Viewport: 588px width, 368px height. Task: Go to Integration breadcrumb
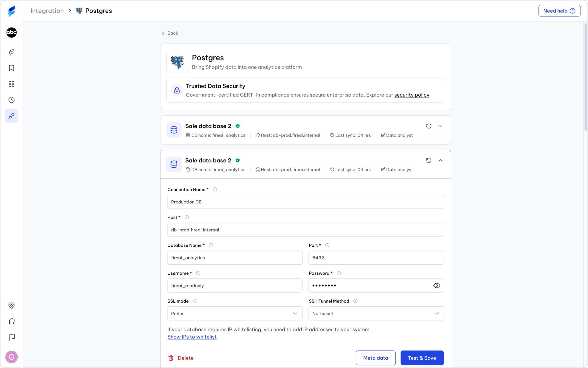(47, 11)
